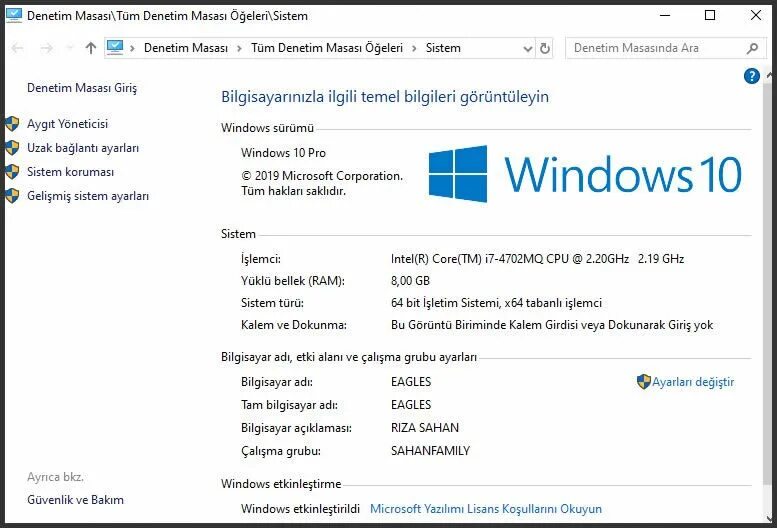Go up one level with Up arrow
Viewport: 777px width, 528px height.
(x=91, y=48)
